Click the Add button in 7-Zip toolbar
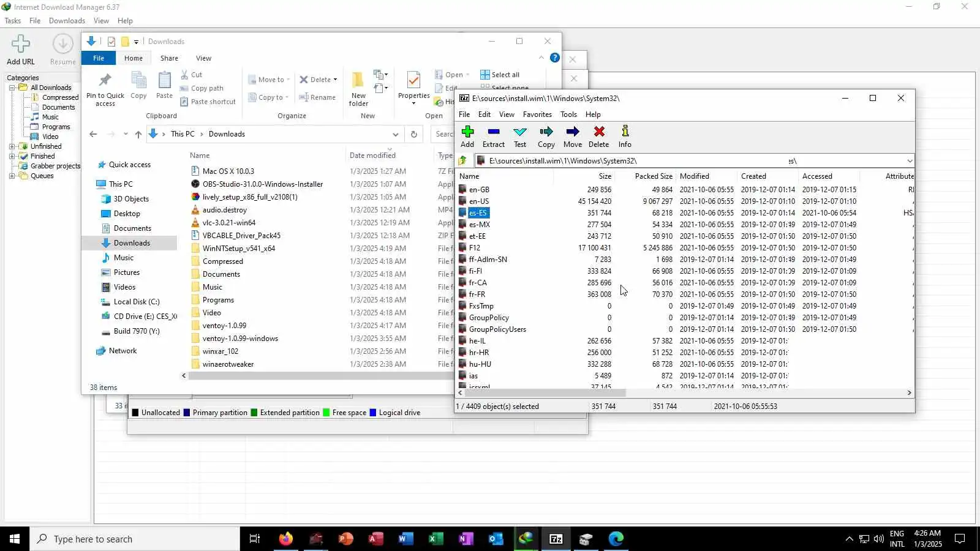Screen dimensions: 980x551 467,137
